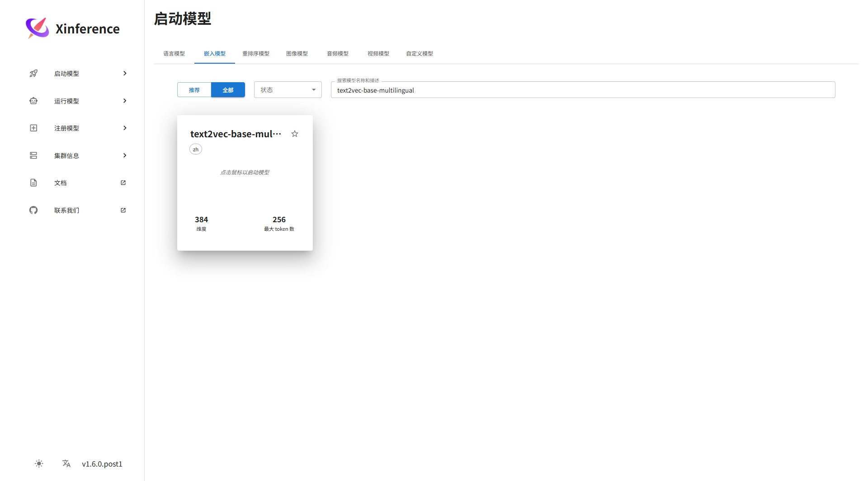Select the 全部 filter button

228,90
